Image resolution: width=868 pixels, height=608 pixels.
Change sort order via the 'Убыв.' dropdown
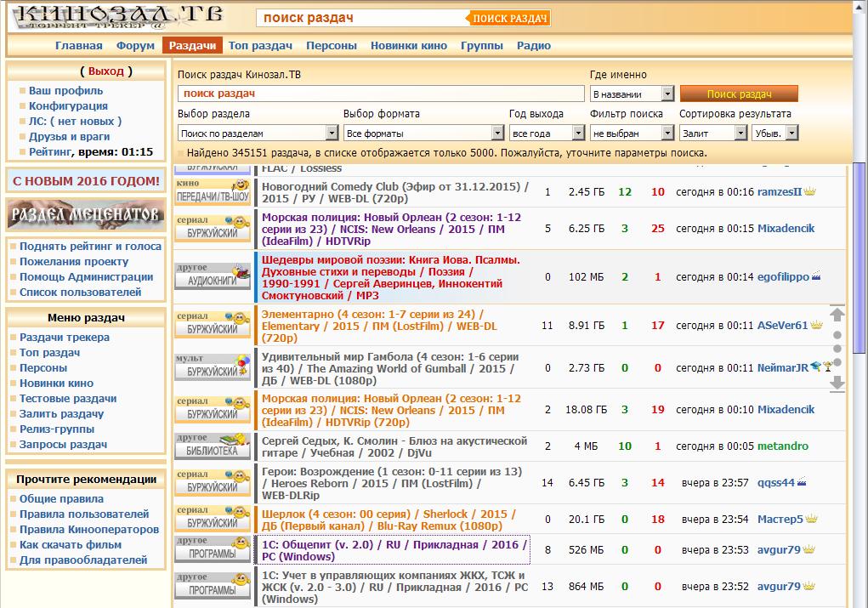pos(774,133)
